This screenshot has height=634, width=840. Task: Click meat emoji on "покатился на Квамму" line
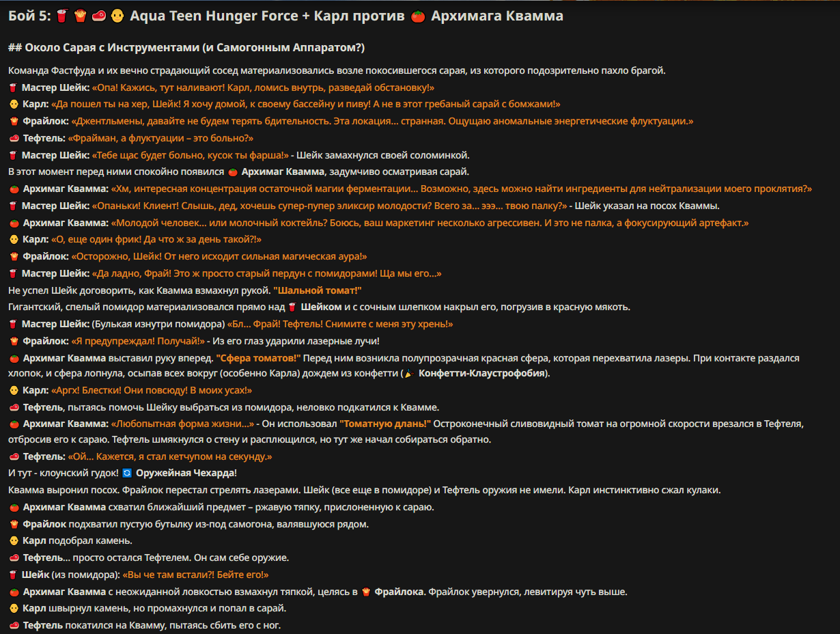coord(14,626)
